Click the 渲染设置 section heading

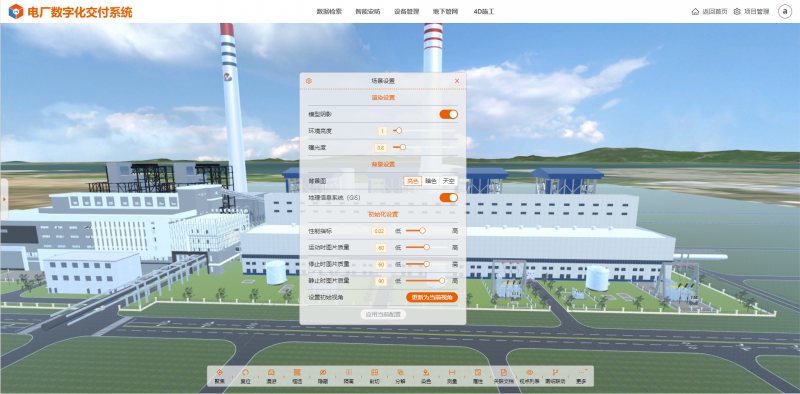point(383,97)
